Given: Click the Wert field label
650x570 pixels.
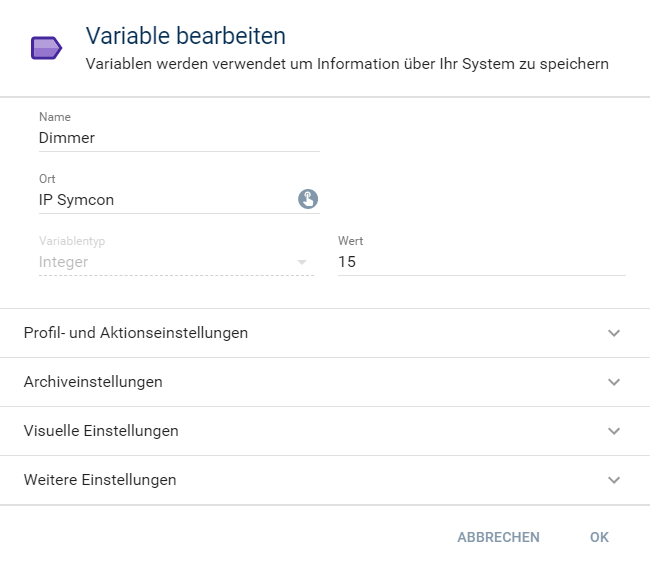Looking at the screenshot, I should point(350,241).
